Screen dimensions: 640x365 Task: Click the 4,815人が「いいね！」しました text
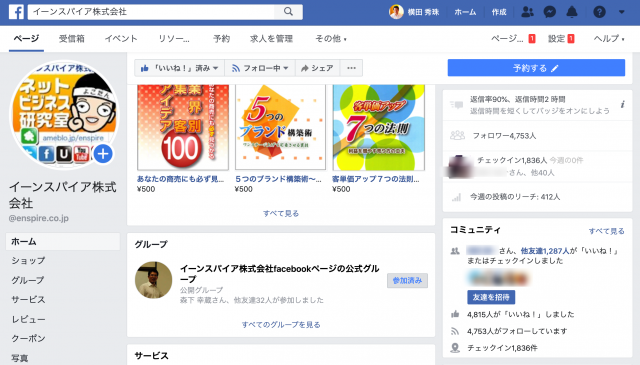pyautogui.click(x=520, y=314)
